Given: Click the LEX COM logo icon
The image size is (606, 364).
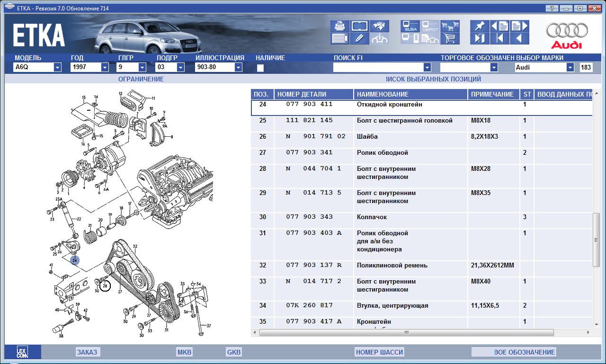Looking at the screenshot, I should tap(23, 352).
